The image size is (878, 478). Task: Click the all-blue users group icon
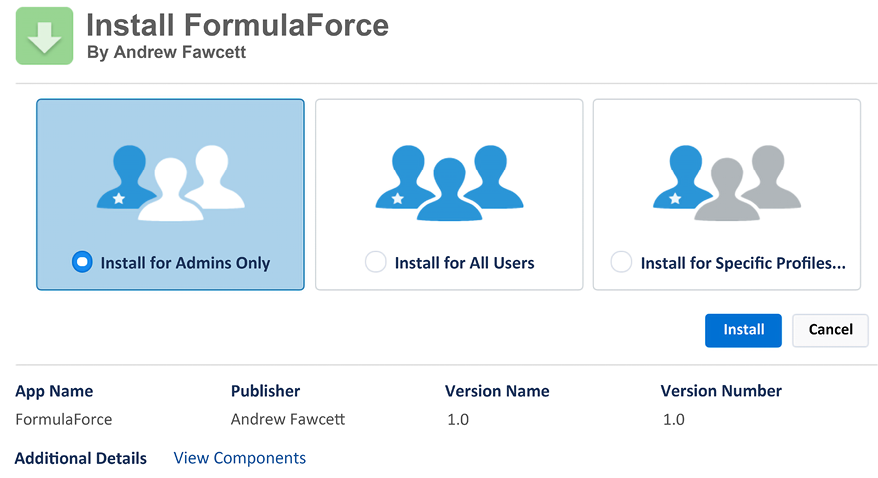point(449,182)
